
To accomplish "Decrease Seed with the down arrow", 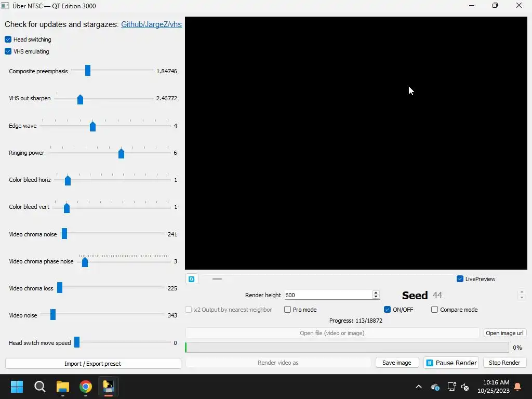I will [522, 298].
